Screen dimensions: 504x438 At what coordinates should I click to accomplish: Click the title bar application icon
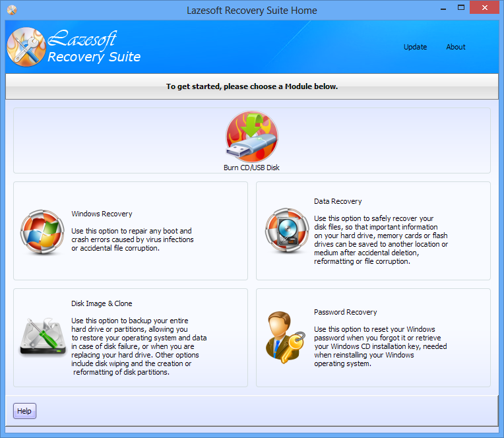pos(12,10)
